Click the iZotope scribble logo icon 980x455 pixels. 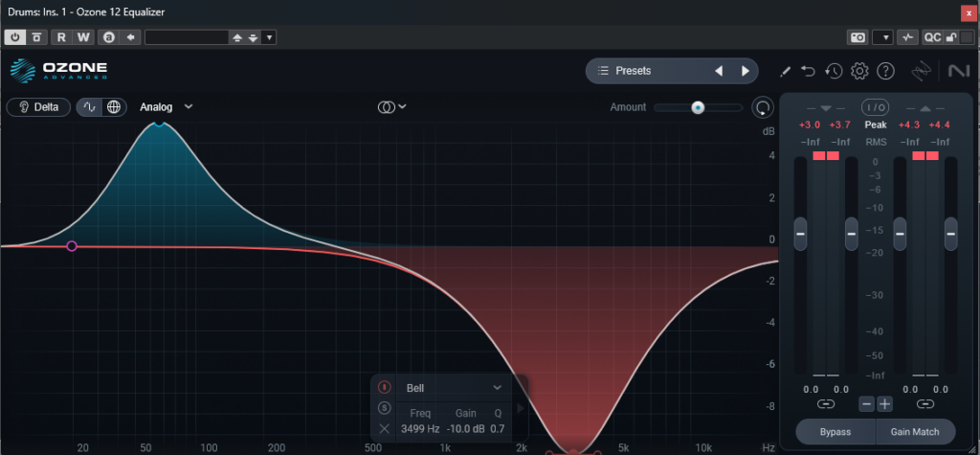(x=920, y=71)
